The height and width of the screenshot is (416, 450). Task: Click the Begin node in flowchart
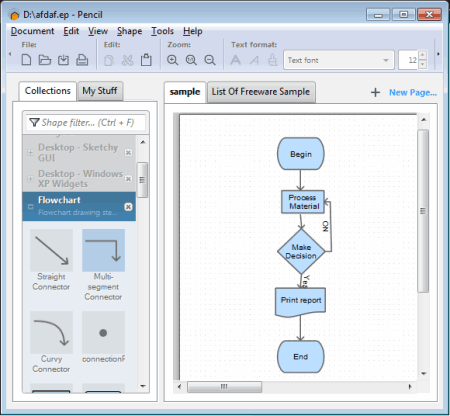point(301,154)
